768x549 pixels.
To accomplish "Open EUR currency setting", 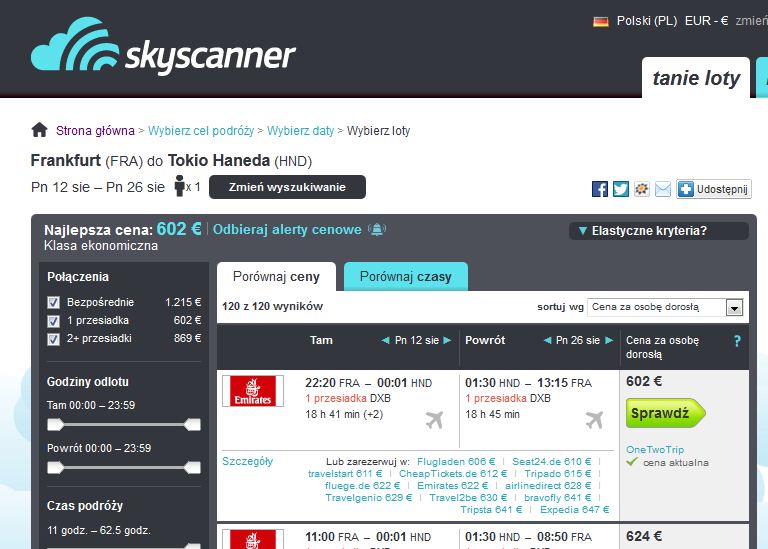I will [706, 21].
